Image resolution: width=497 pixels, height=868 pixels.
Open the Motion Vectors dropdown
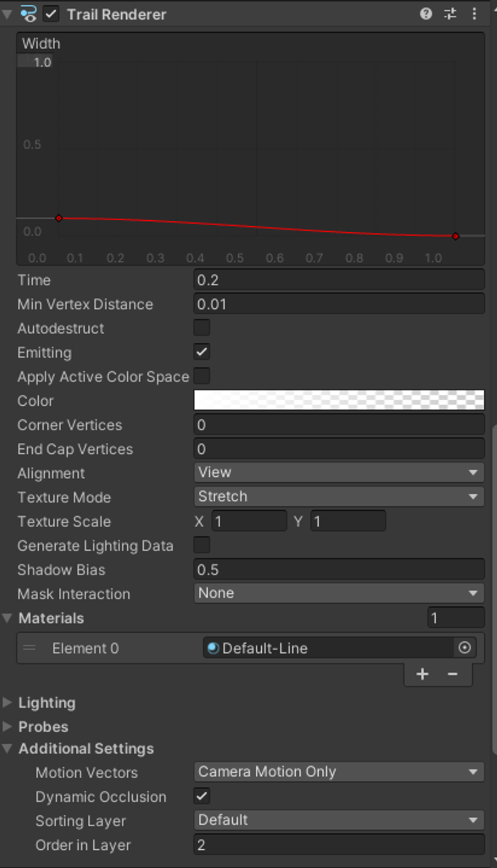[339, 772]
